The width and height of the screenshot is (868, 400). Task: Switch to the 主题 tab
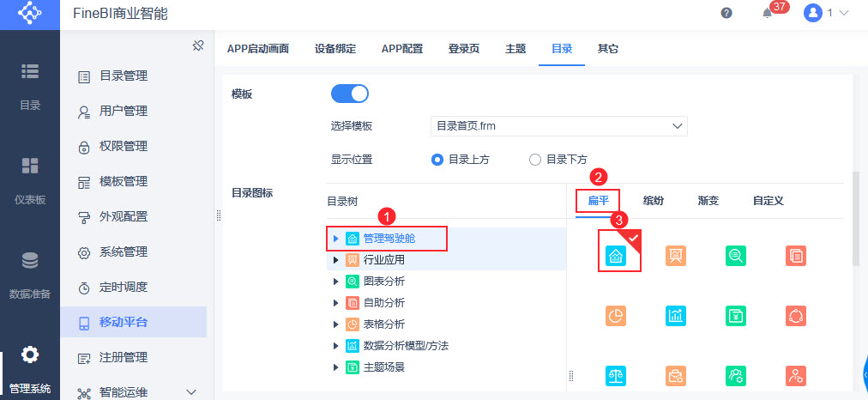coord(515,49)
